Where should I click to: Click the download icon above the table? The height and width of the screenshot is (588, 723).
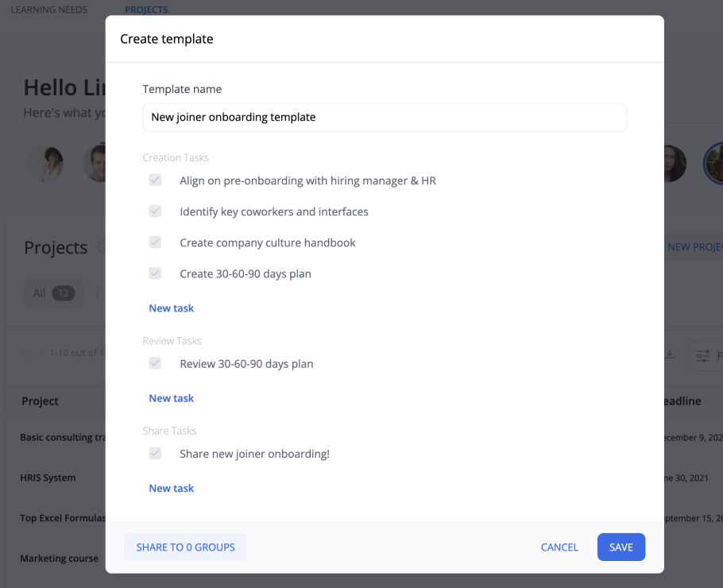pyautogui.click(x=671, y=354)
